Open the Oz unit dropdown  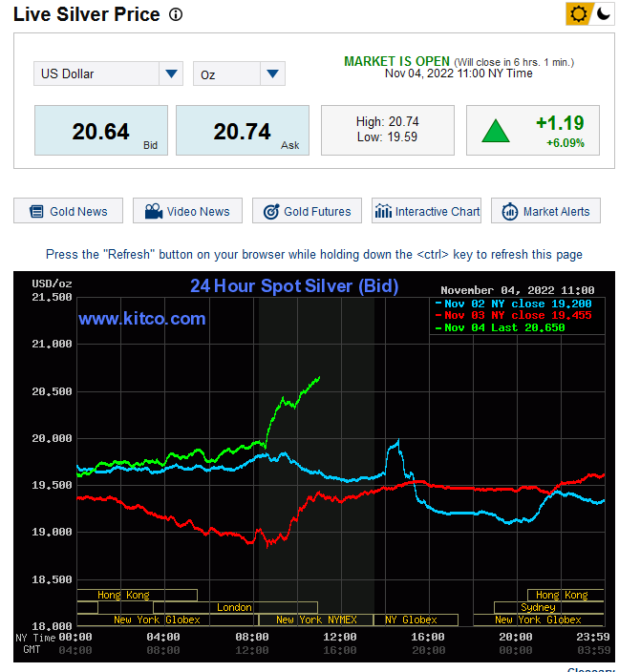pos(239,73)
